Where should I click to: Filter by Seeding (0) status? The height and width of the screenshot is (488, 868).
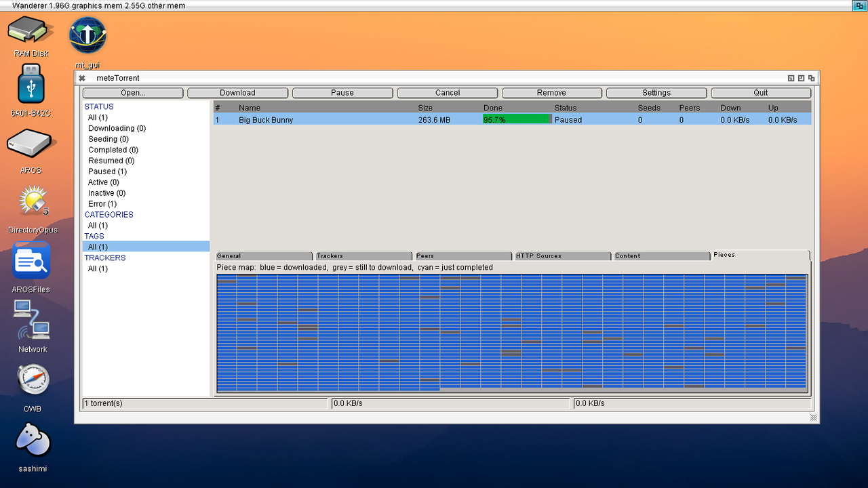tap(107, 139)
